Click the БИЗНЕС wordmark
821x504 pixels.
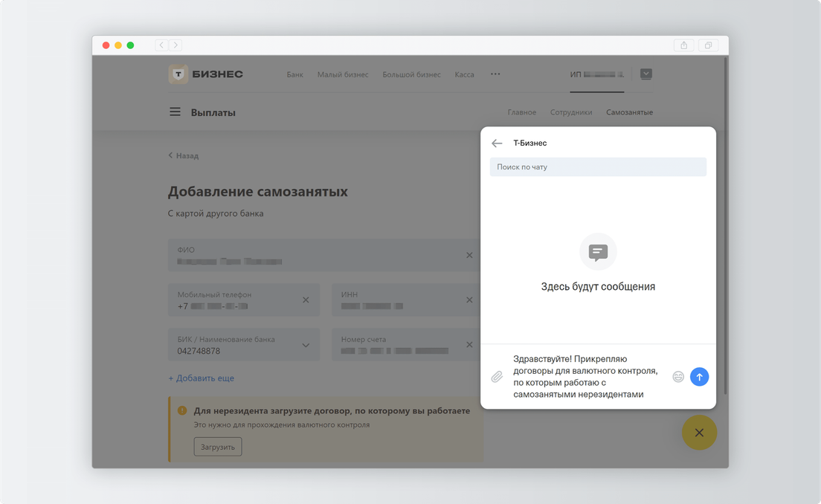coord(217,74)
